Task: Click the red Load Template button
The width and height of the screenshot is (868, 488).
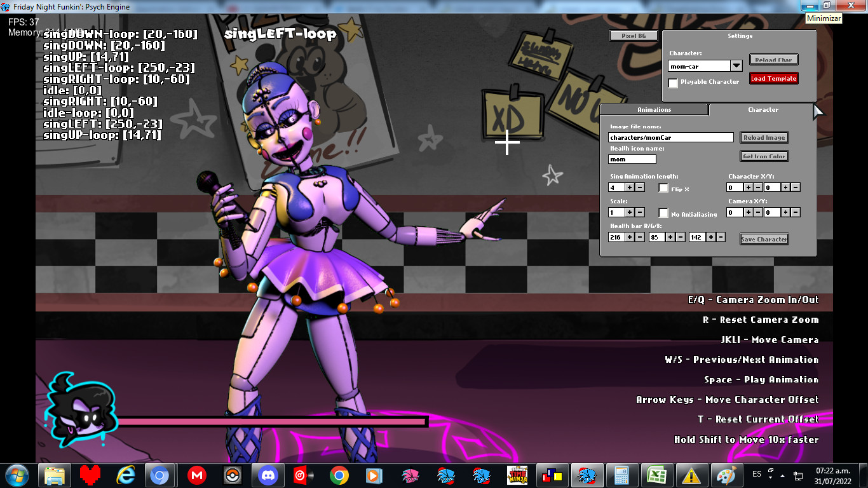Action: (773, 79)
